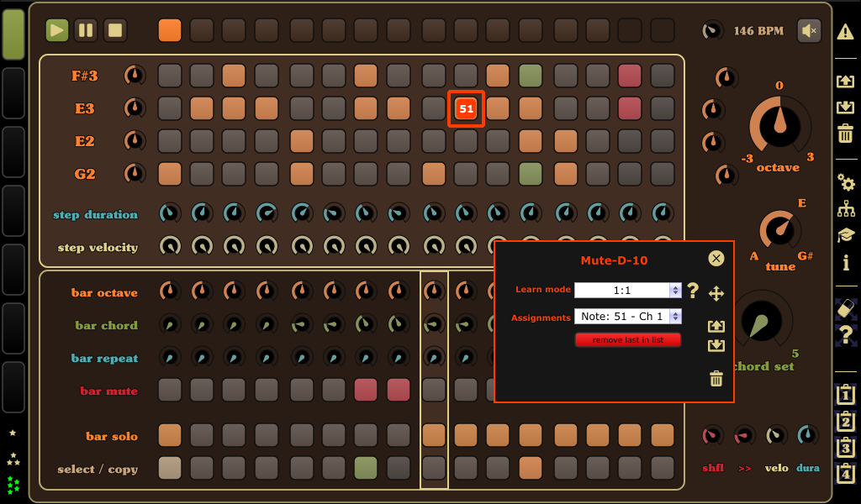Click the green select / copy button

[x=366, y=468]
